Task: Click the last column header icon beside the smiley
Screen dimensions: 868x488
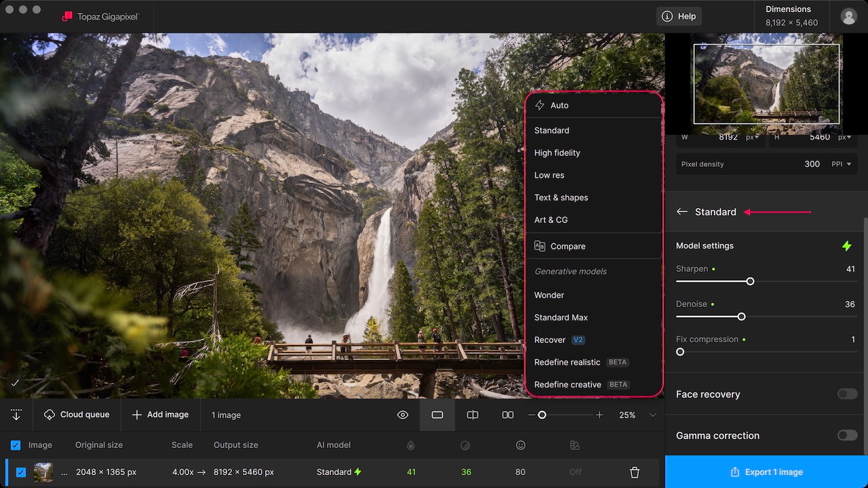Action: pyautogui.click(x=575, y=445)
